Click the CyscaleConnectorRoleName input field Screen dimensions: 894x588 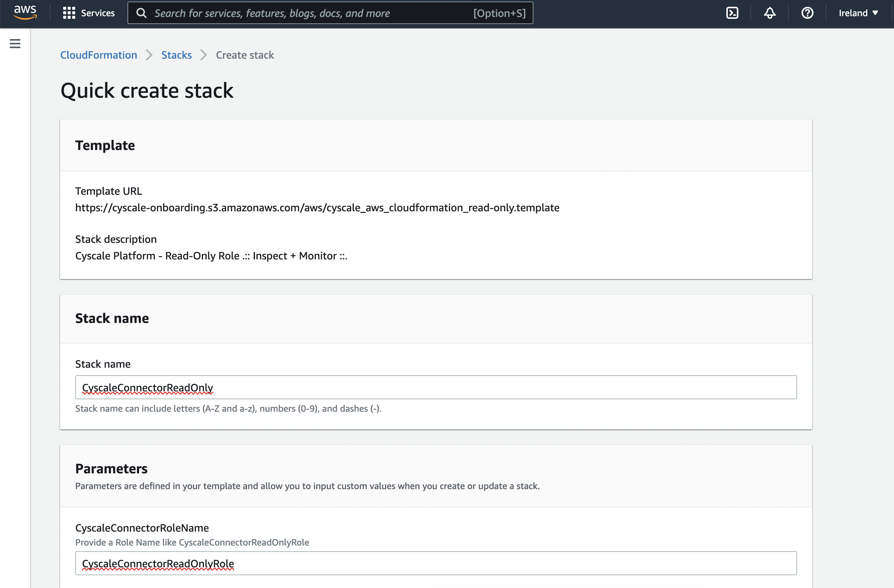click(436, 562)
